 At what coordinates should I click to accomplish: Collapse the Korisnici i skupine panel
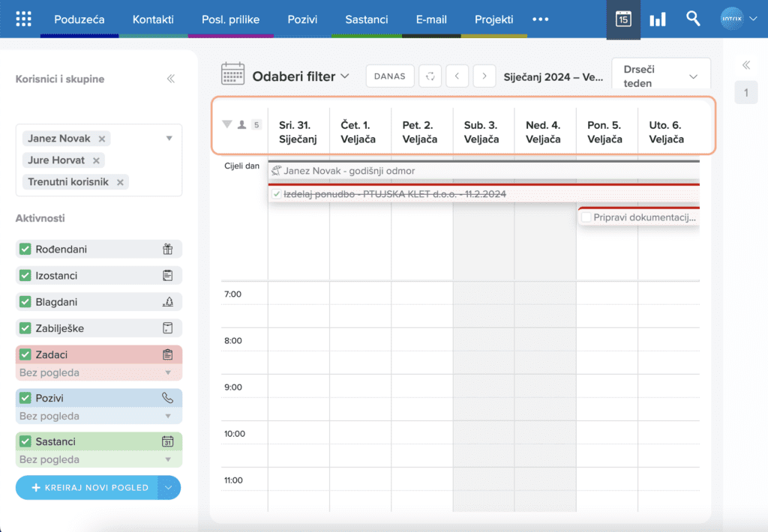[171, 79]
